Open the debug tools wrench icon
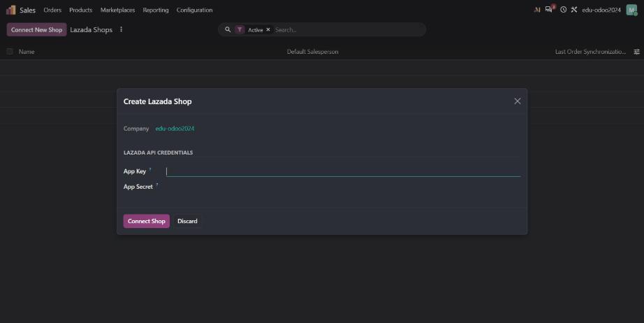Viewport: 644px width, 323px height. 574,10
